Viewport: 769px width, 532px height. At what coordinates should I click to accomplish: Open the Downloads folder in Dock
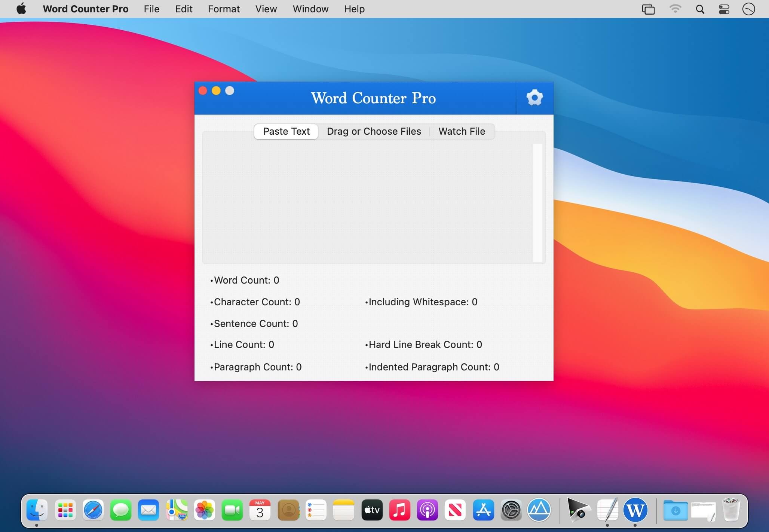675,510
